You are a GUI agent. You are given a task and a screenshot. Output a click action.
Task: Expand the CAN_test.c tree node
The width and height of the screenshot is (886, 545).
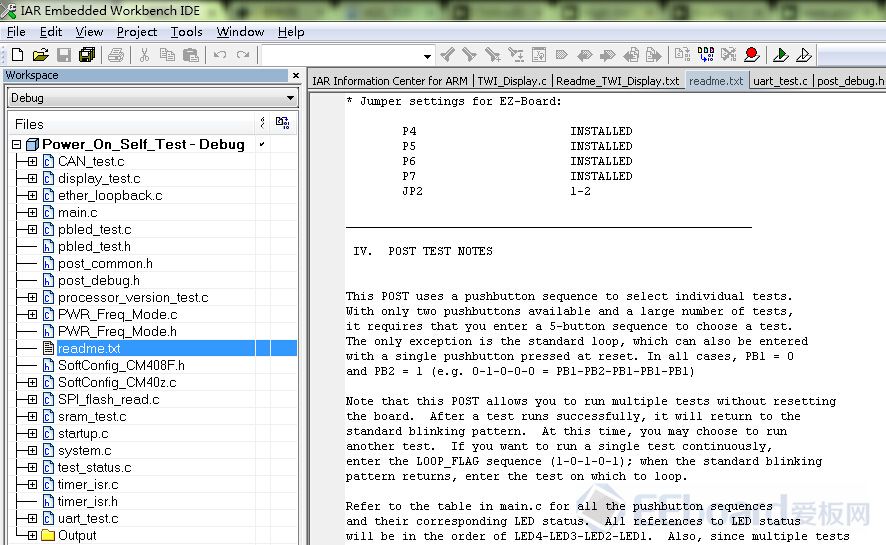[32, 162]
